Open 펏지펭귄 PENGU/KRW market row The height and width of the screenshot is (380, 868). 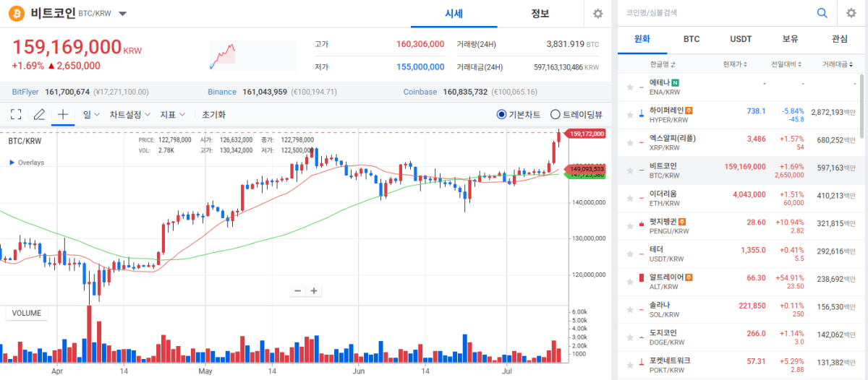[x=741, y=226]
